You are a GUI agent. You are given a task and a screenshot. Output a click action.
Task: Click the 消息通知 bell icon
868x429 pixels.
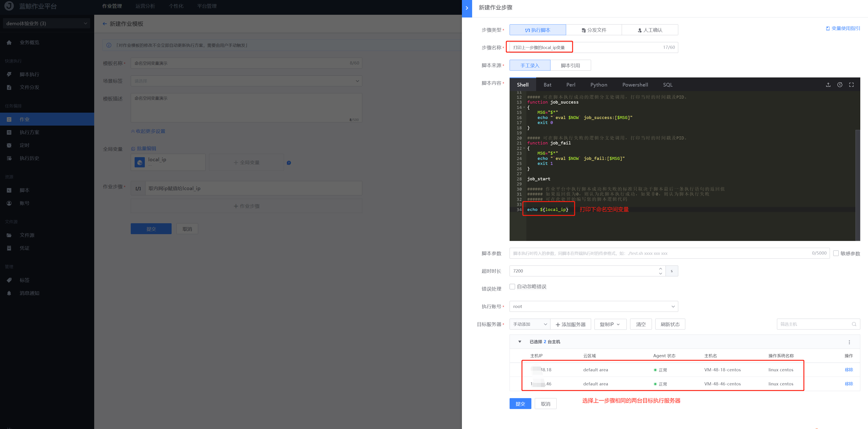pyautogui.click(x=9, y=293)
